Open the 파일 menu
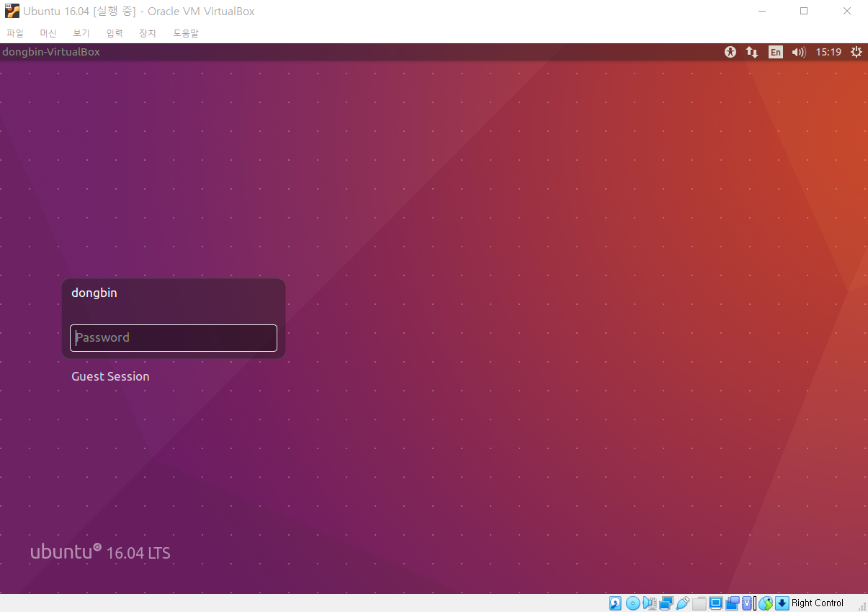The height and width of the screenshot is (612, 868). click(x=15, y=33)
